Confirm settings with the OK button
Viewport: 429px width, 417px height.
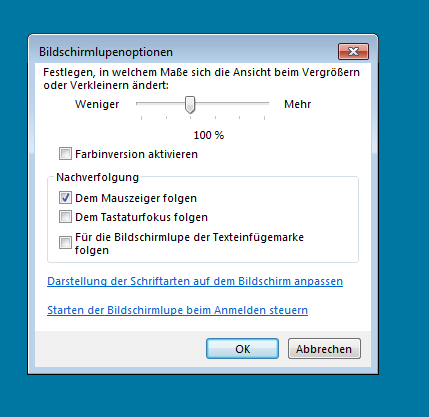click(242, 349)
